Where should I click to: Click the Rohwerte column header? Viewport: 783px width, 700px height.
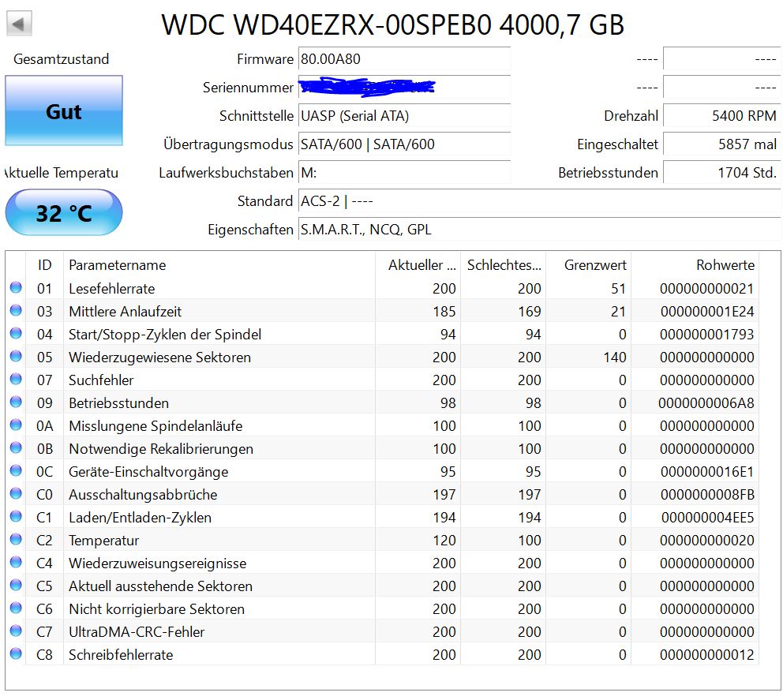695,264
